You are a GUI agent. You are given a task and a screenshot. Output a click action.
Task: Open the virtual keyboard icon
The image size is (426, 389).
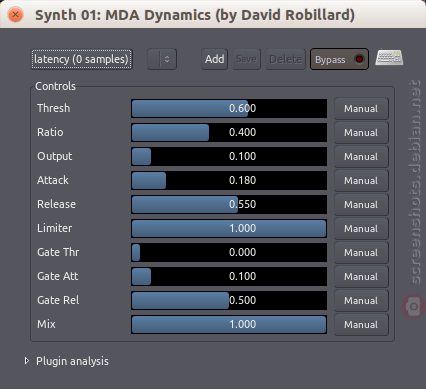click(x=389, y=58)
